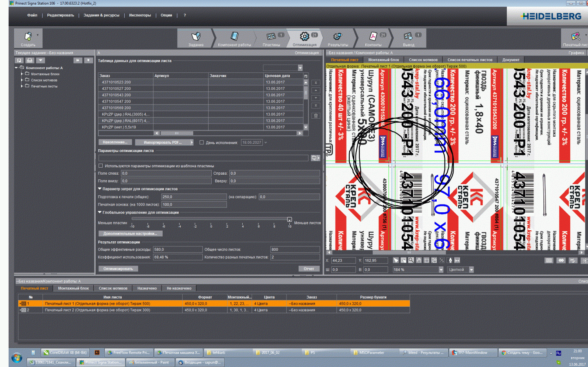588x367 pixels.
Task: Move selected order down one row
Action: pyautogui.click(x=316, y=98)
